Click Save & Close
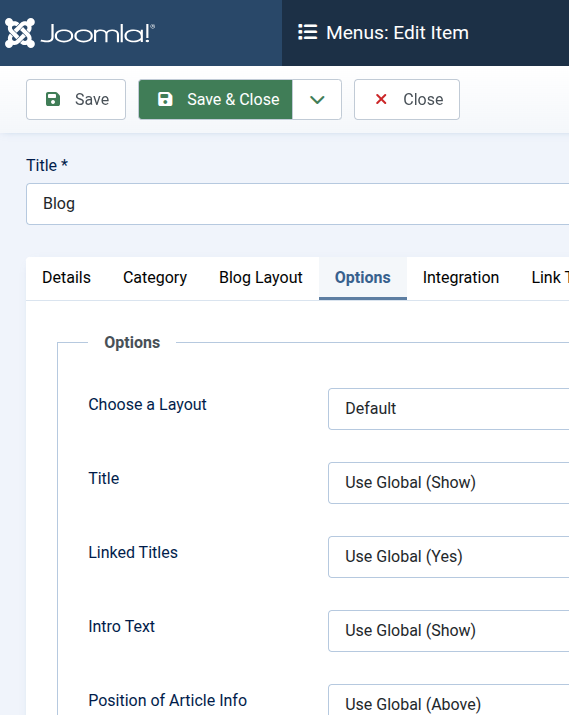Viewport: 569px width, 715px height. pyautogui.click(x=216, y=99)
